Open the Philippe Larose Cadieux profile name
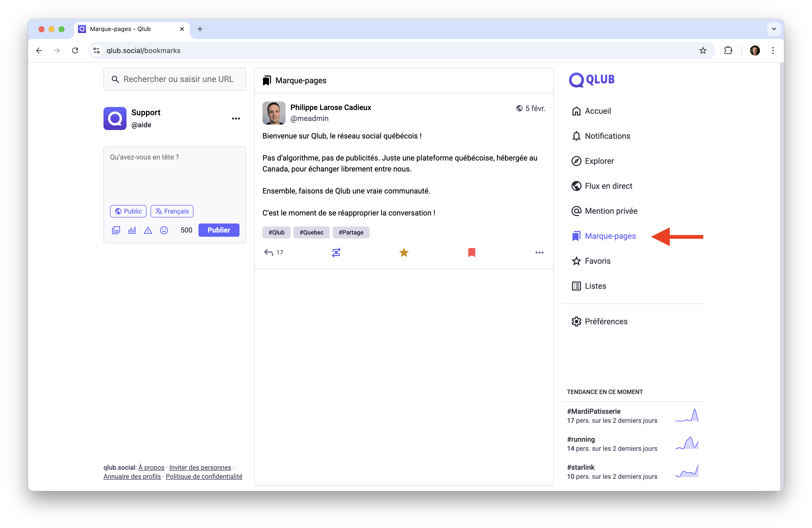 click(330, 107)
